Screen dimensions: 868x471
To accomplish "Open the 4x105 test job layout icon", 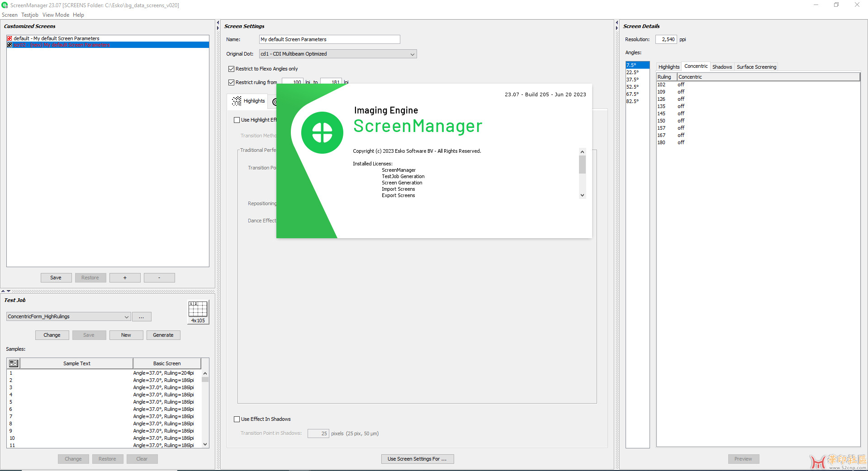I will coord(198,312).
